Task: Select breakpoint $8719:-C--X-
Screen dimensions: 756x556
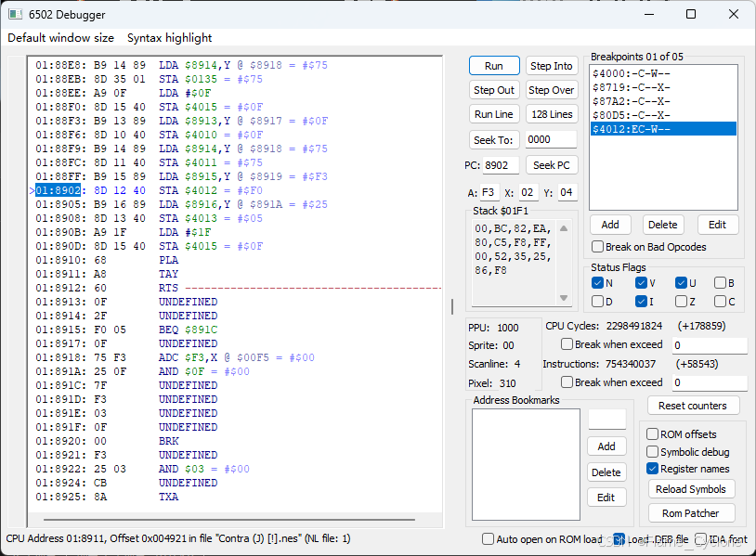Action: (663, 87)
